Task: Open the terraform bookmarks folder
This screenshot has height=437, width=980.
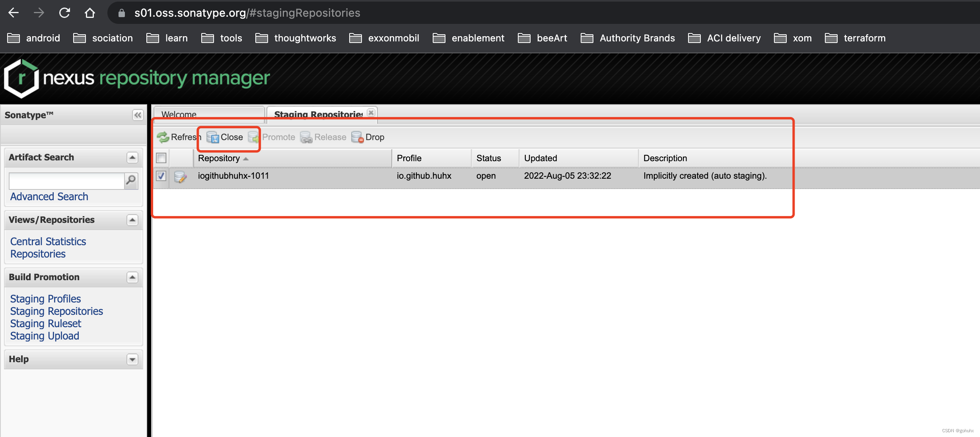Action: (x=855, y=38)
